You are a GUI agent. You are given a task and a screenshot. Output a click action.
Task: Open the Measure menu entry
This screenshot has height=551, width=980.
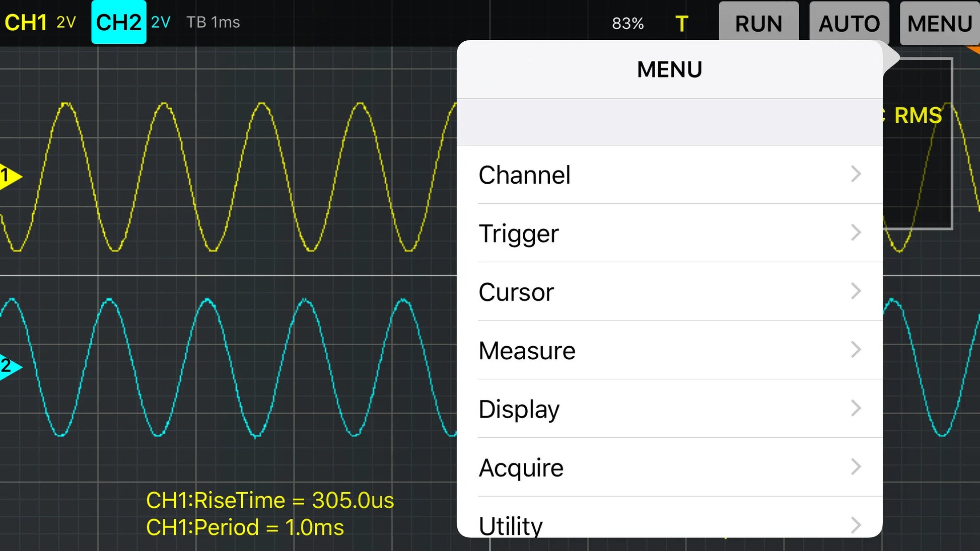tap(527, 350)
